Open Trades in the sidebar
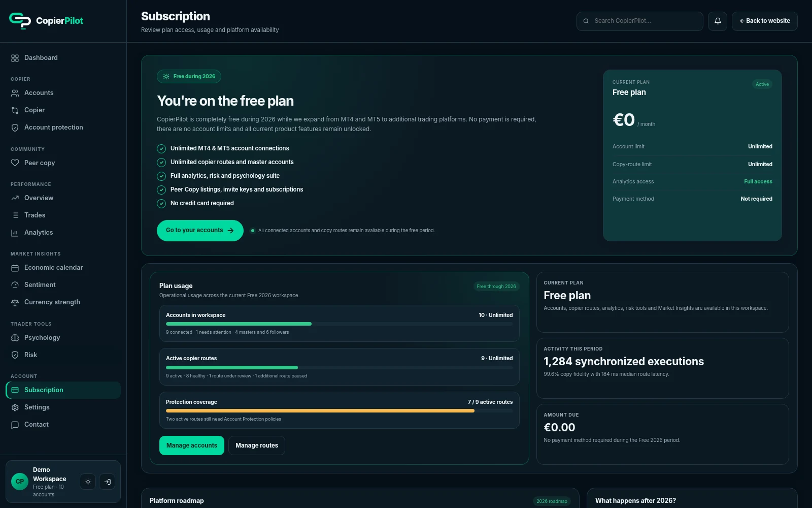 tap(63, 215)
